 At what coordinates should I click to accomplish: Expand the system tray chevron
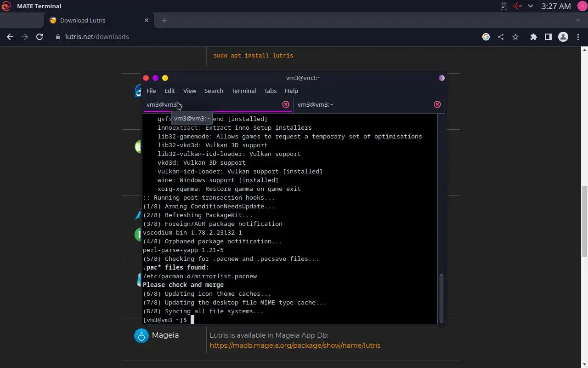531,6
